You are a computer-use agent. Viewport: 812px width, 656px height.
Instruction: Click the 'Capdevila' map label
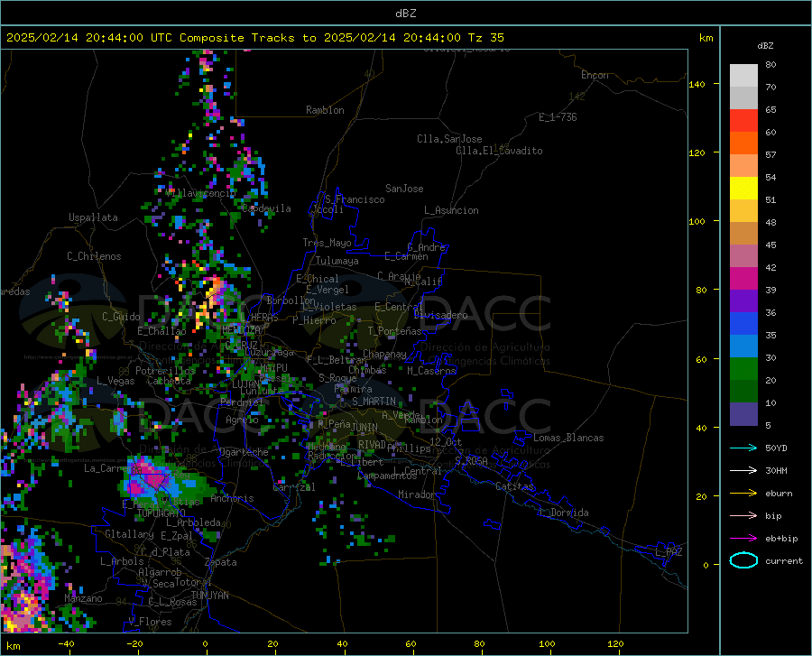point(266,208)
